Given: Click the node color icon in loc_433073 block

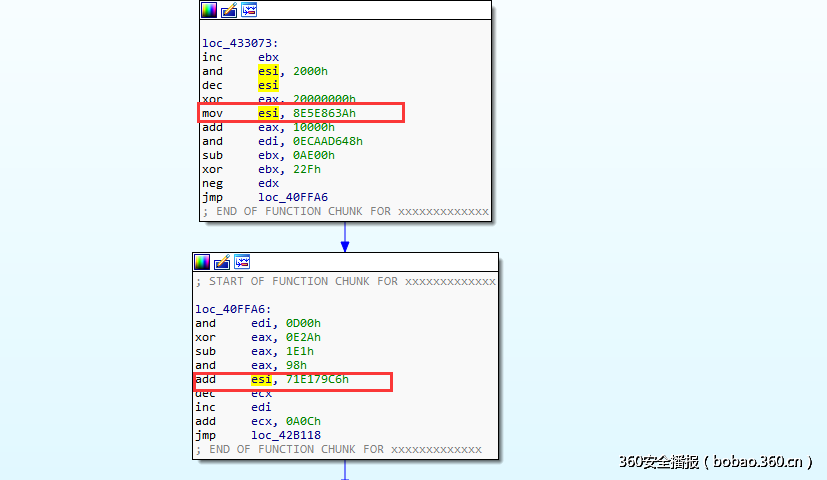Looking at the screenshot, I should [x=209, y=10].
